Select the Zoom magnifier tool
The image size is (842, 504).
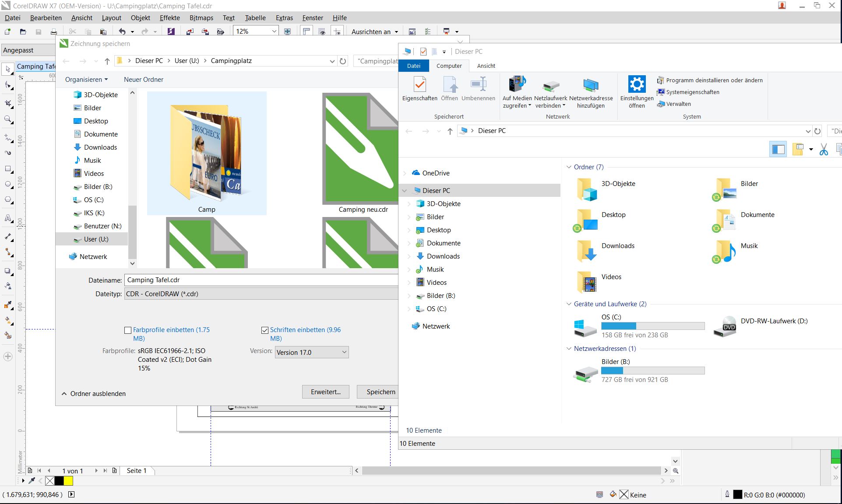[8, 119]
